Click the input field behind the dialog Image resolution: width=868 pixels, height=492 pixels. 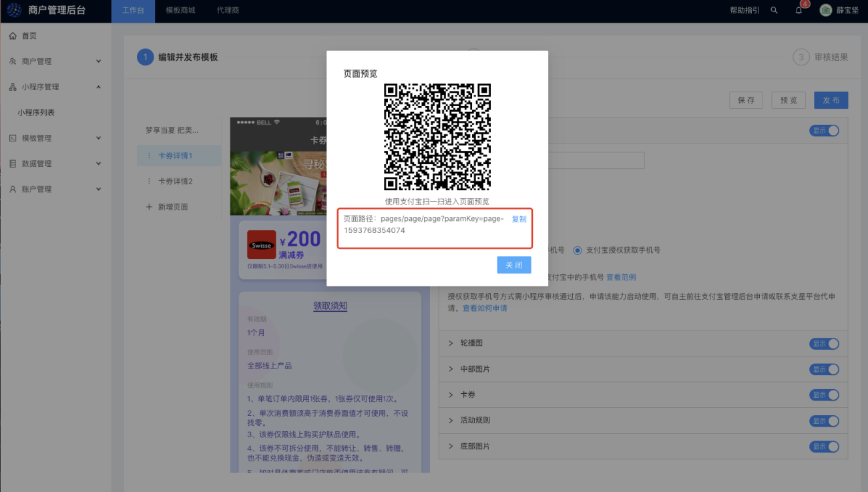(596, 160)
